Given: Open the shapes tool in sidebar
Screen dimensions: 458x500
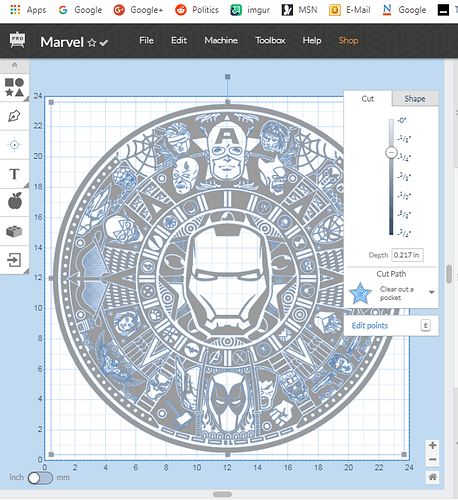Looking at the screenshot, I should [14, 87].
